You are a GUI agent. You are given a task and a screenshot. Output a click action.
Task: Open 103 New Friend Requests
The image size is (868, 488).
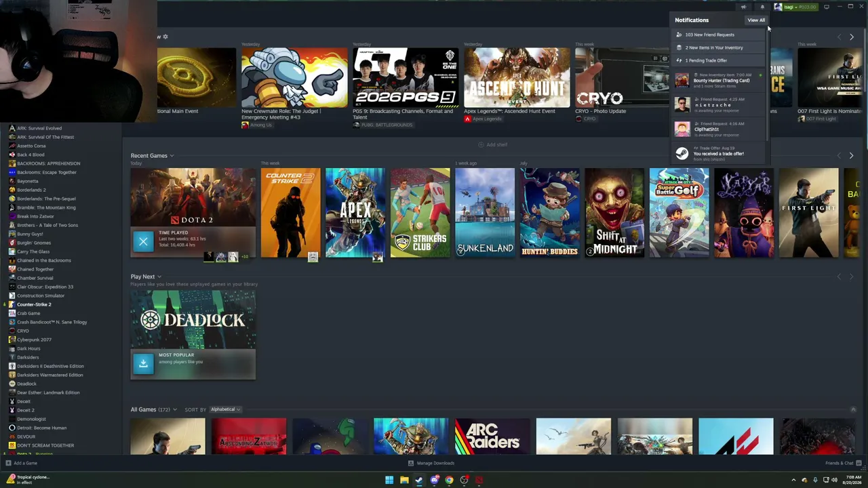(717, 35)
